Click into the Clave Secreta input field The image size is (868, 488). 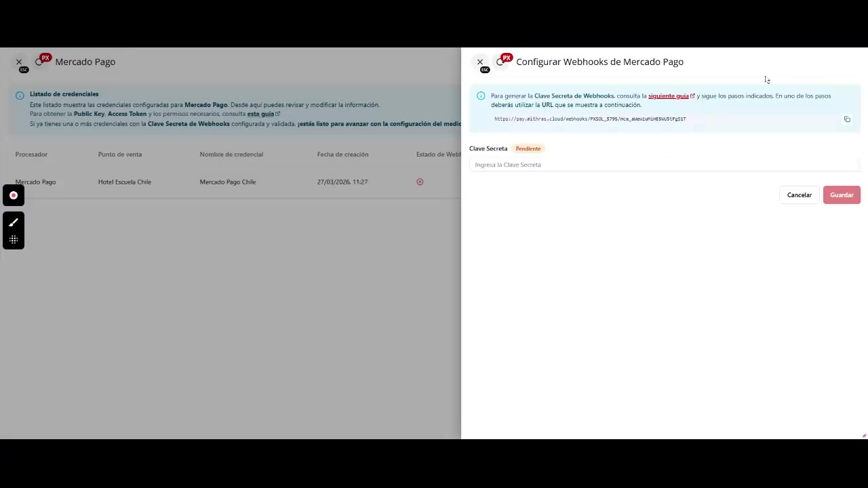(x=664, y=165)
